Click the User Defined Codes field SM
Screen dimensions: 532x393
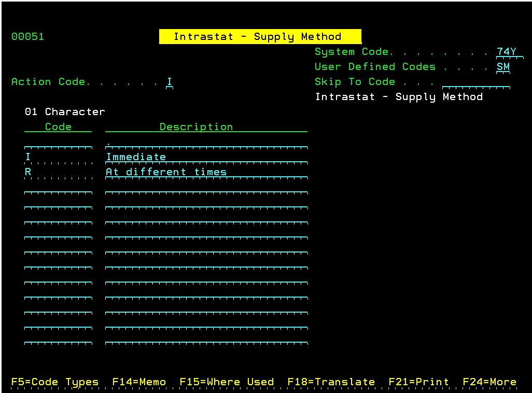503,67
